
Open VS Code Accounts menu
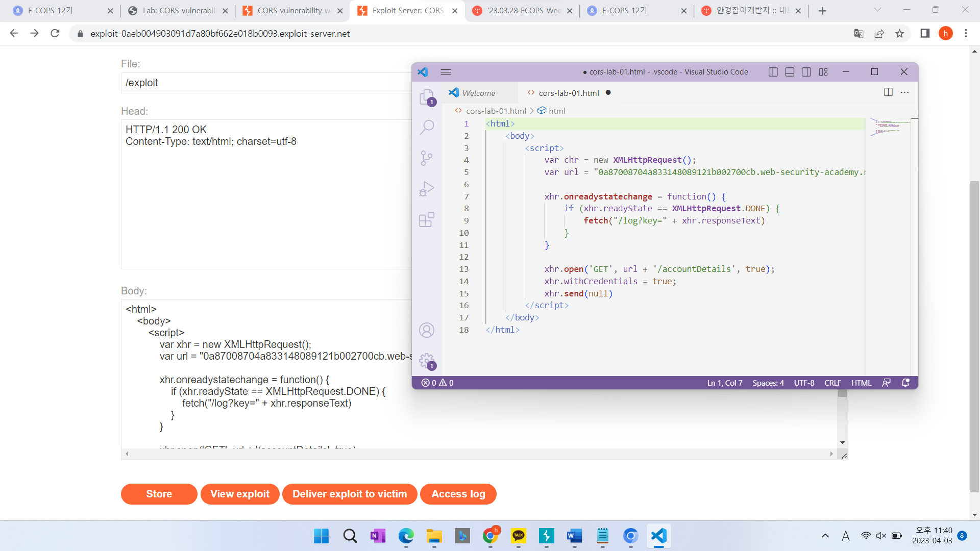tap(427, 330)
